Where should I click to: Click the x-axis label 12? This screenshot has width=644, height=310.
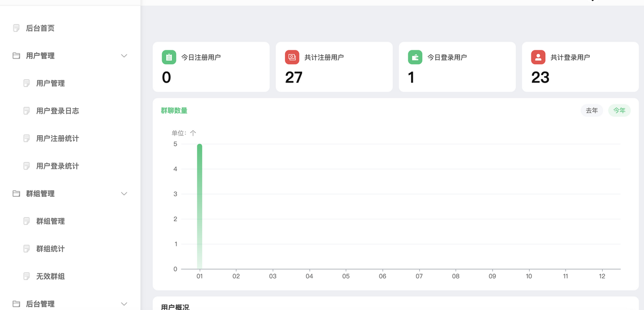[x=602, y=276]
